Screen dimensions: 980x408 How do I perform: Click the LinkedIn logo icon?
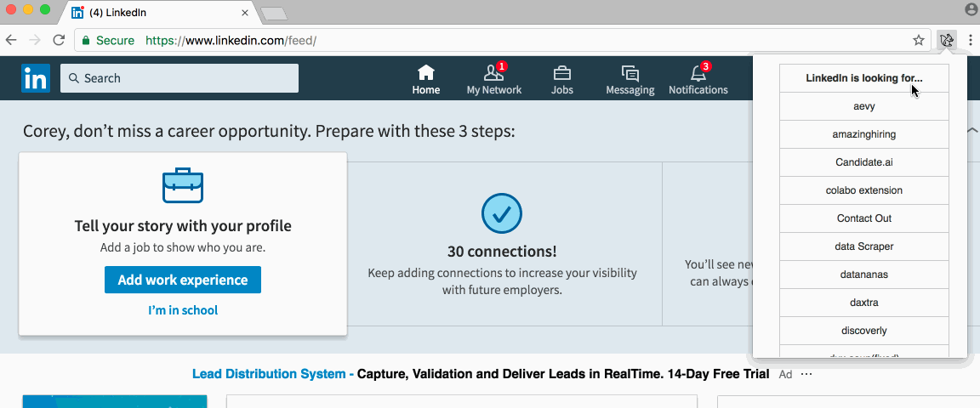[x=36, y=78]
